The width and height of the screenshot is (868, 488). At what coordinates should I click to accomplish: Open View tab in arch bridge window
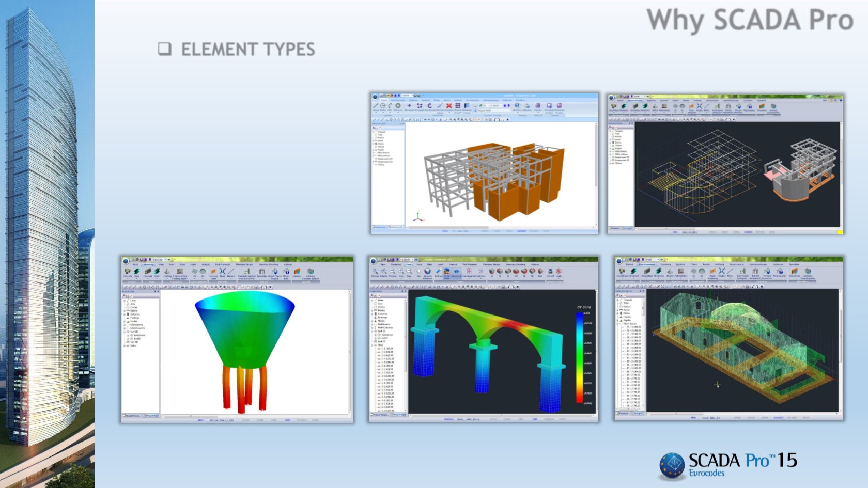point(409,264)
